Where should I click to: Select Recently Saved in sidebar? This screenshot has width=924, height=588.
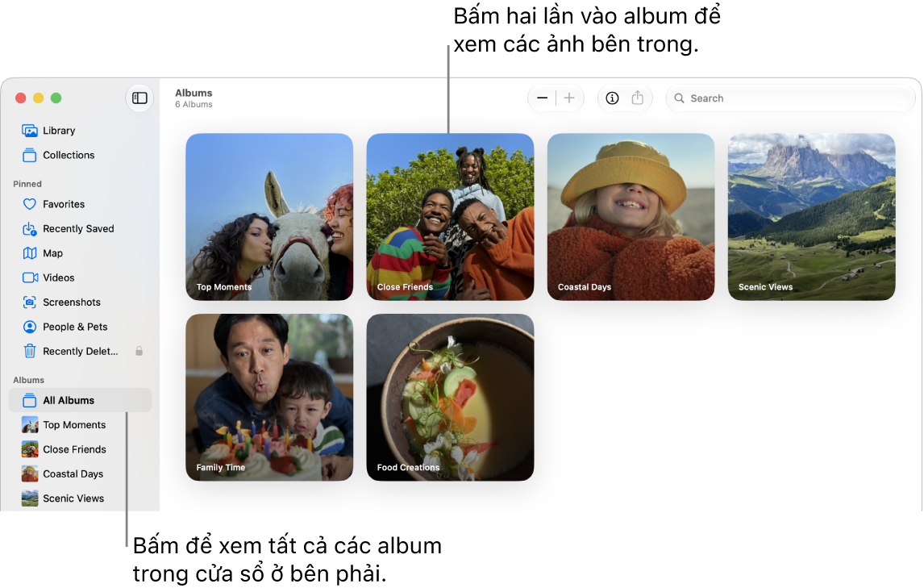[80, 229]
